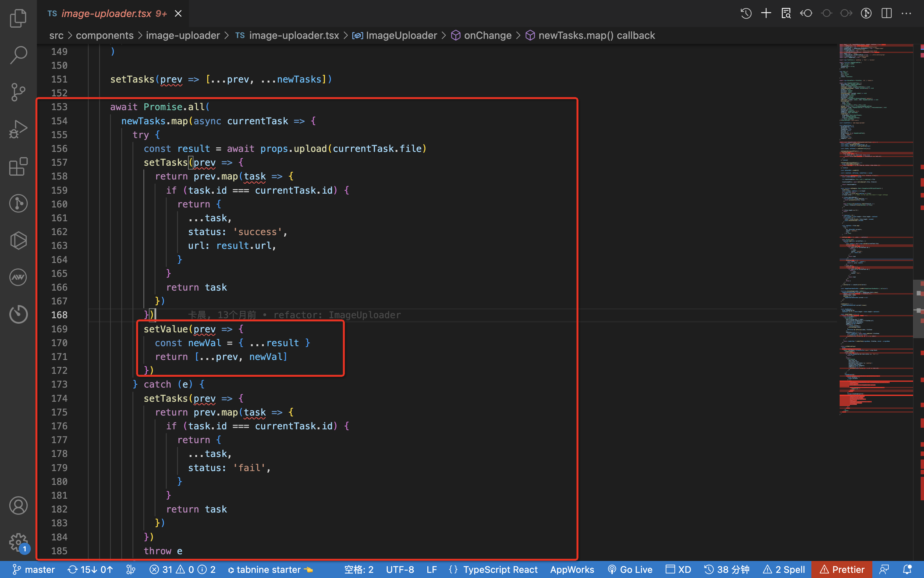Screen dimensions: 924x578
Task: Synchronize changes 15 down 0 up
Action: point(90,570)
